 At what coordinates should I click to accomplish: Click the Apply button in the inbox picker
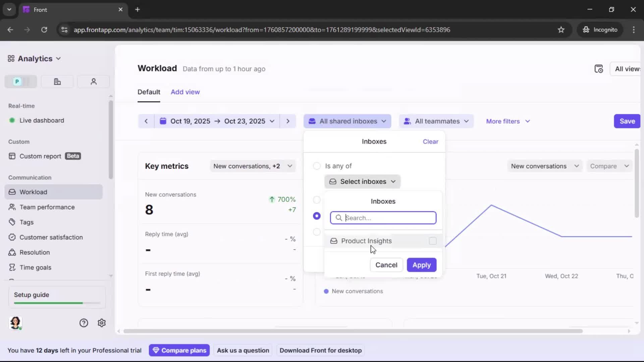point(421,265)
